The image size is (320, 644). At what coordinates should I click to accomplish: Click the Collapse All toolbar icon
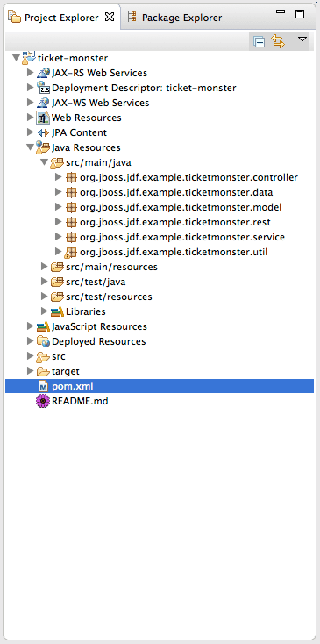[260, 41]
